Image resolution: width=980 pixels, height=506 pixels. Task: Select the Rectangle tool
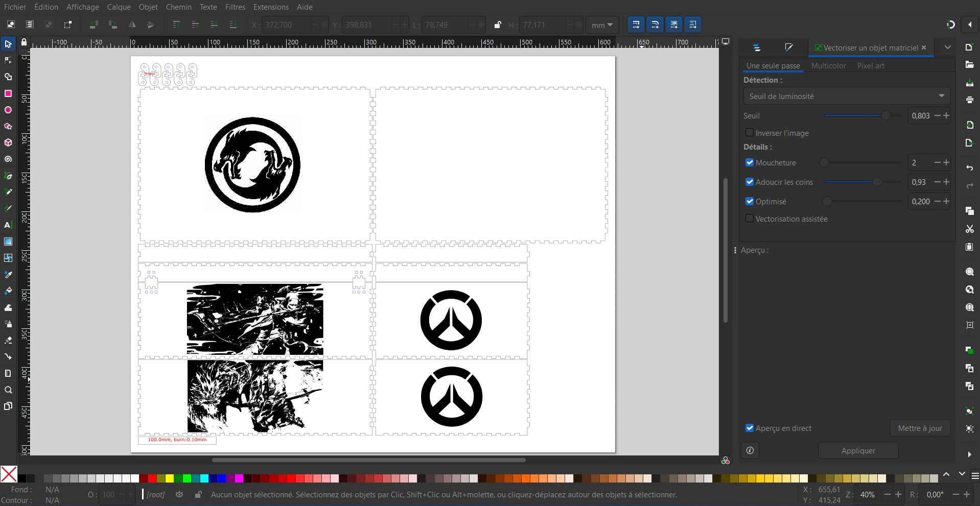coord(8,93)
